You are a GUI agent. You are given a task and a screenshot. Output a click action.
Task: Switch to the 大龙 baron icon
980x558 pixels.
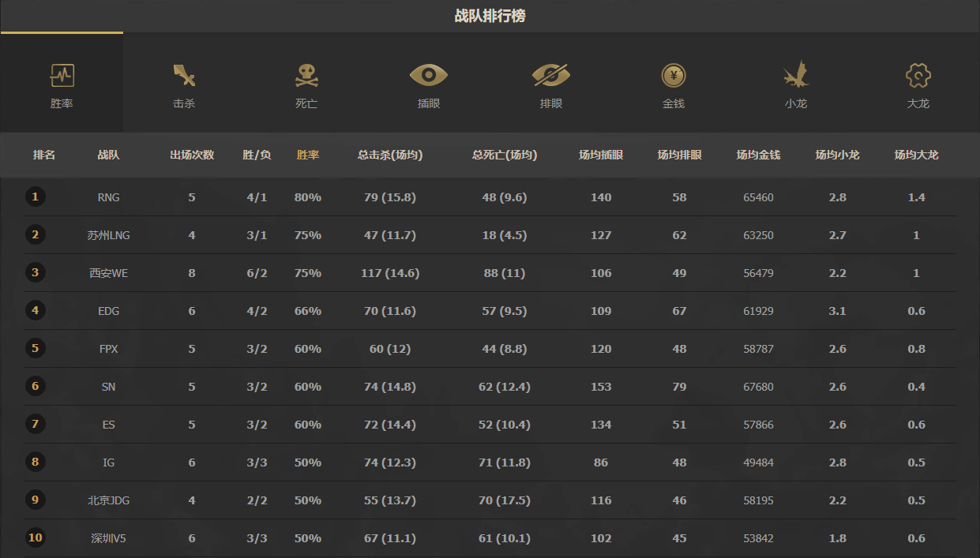(x=918, y=76)
